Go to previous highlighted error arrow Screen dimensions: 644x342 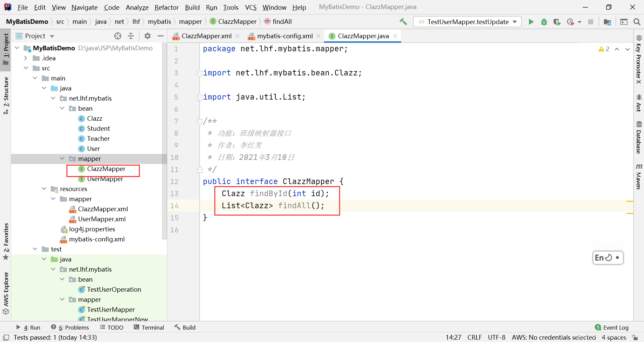(x=617, y=49)
